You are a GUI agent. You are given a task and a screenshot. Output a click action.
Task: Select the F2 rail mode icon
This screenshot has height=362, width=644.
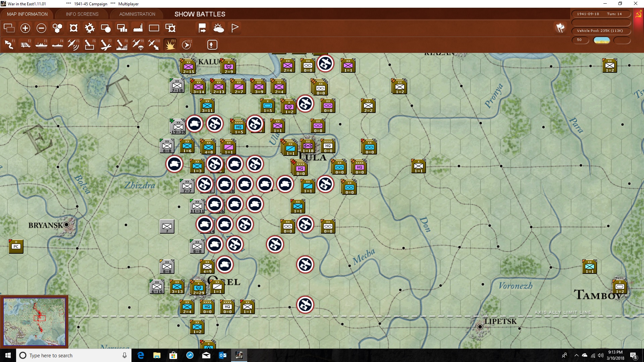(x=25, y=45)
